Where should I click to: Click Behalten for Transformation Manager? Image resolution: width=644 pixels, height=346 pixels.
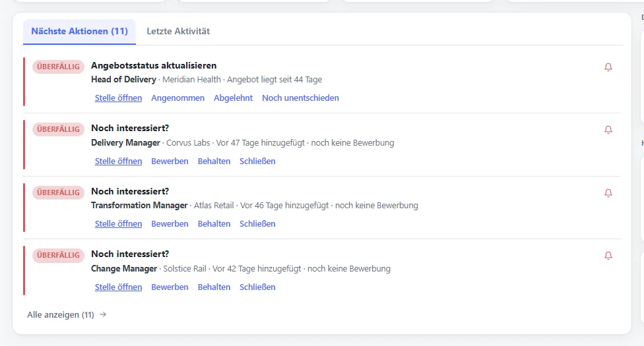(x=214, y=224)
